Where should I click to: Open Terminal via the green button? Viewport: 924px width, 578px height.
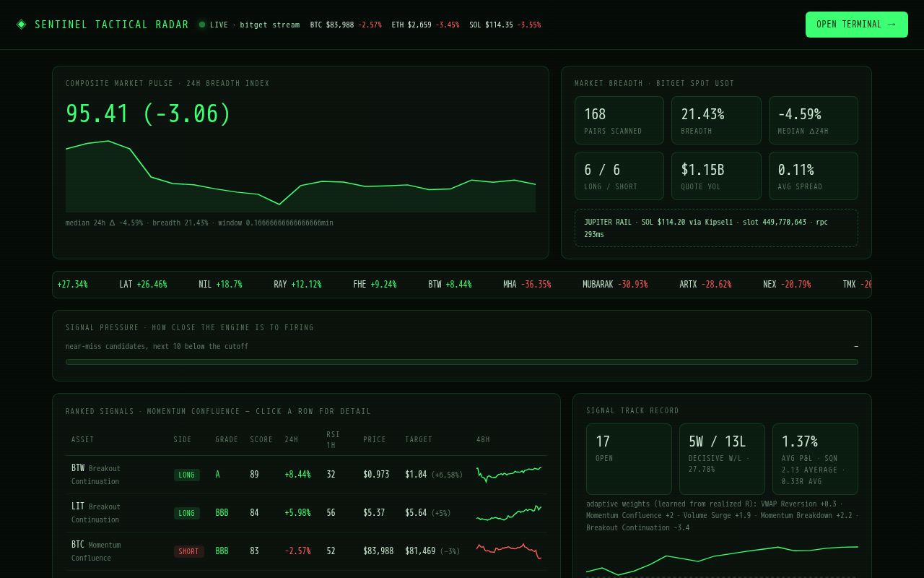[x=856, y=25]
